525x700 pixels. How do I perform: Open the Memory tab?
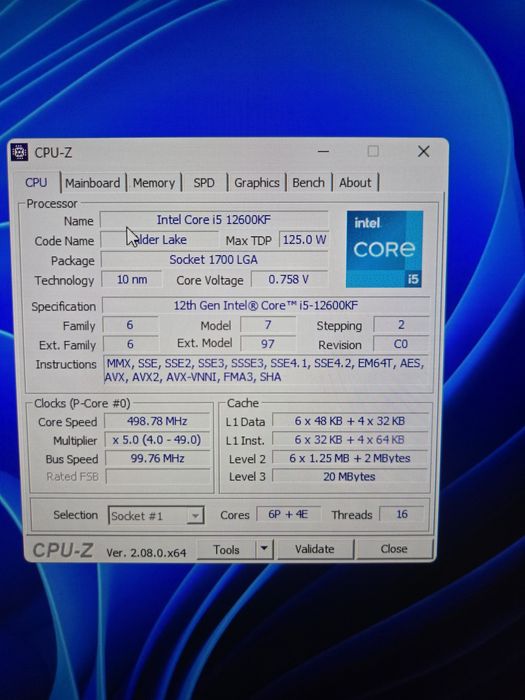click(154, 183)
